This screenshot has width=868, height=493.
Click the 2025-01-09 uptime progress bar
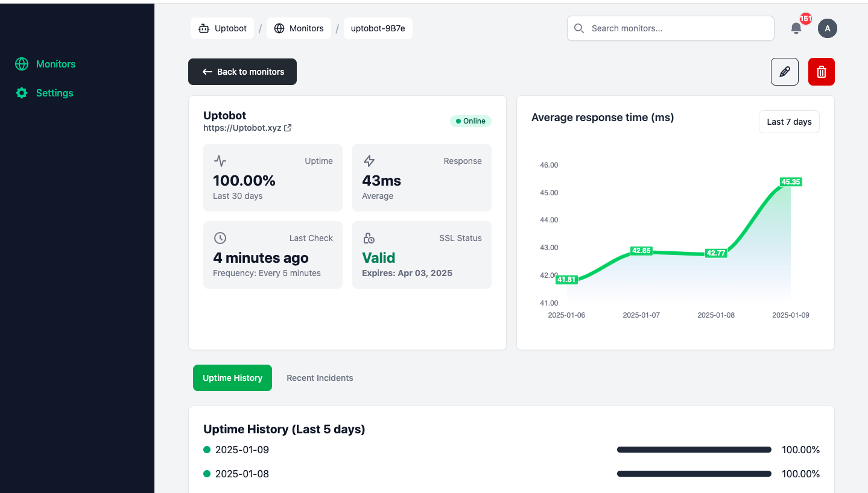tap(694, 450)
